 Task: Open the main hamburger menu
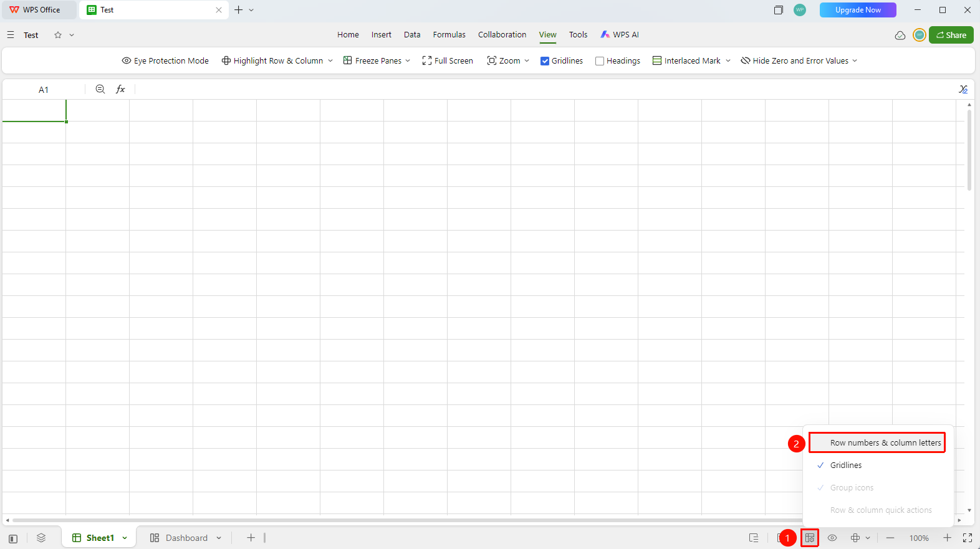point(11,35)
